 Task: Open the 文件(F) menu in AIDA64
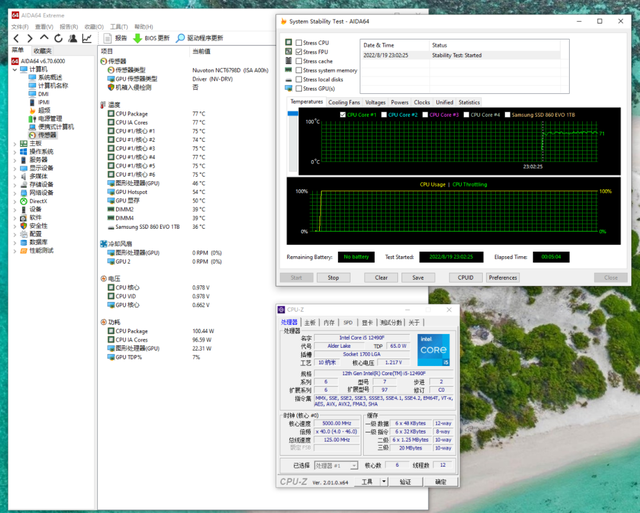click(x=20, y=27)
